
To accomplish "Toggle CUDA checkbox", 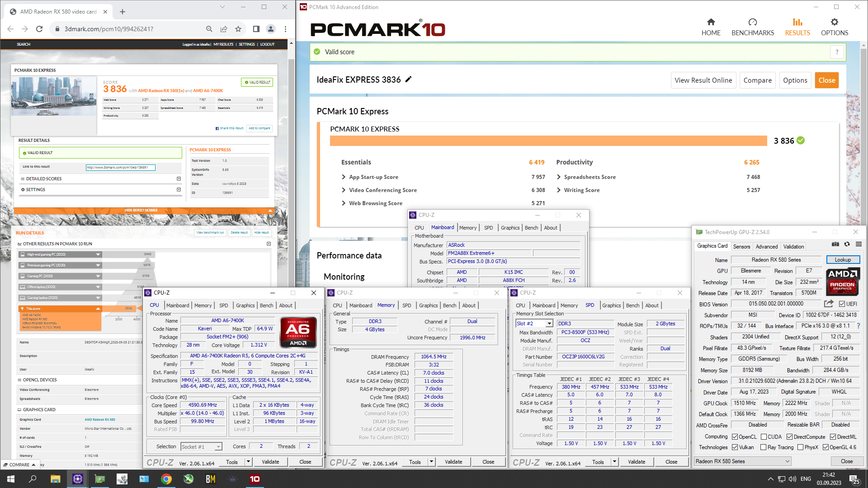I will click(x=764, y=437).
